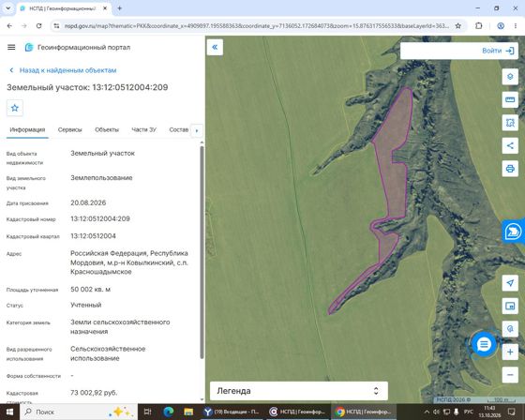The image size is (525, 420).
Task: Open the Chrome profile icon
Action: tap(501, 26)
